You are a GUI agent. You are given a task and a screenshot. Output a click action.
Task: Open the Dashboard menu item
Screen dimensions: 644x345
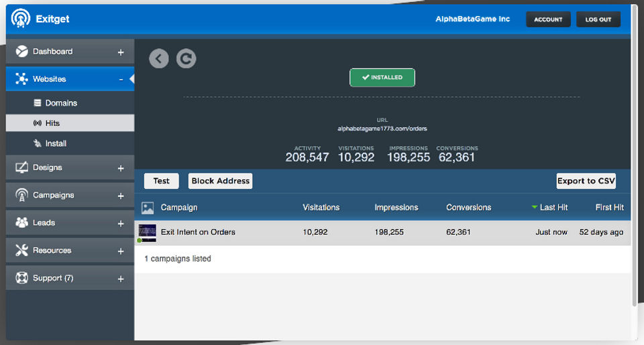pyautogui.click(x=70, y=52)
